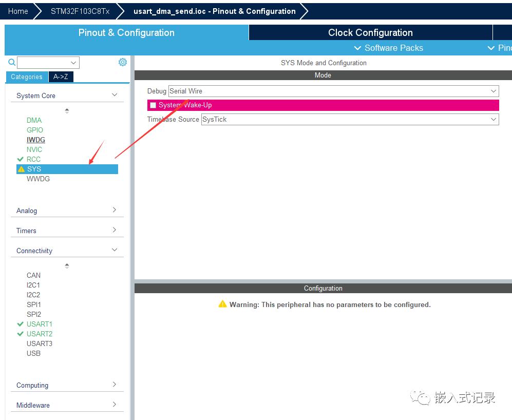Image resolution: width=512 pixels, height=420 pixels.
Task: Select USART2 peripheral
Action: [39, 334]
